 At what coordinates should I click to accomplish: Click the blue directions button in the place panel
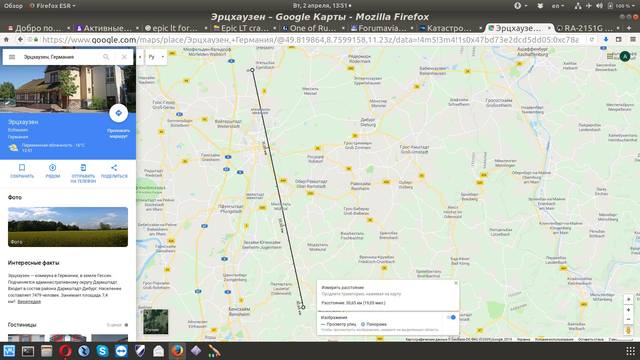coord(118,113)
